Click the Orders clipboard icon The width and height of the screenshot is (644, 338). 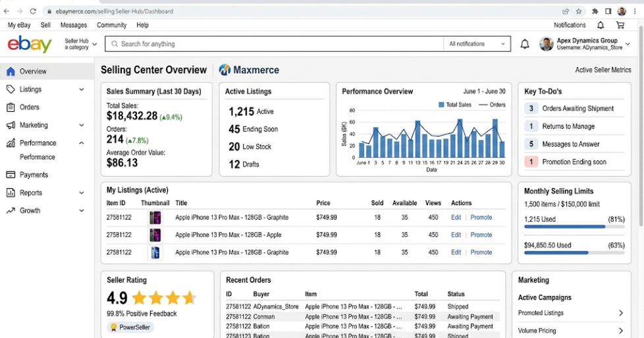pyautogui.click(x=11, y=107)
